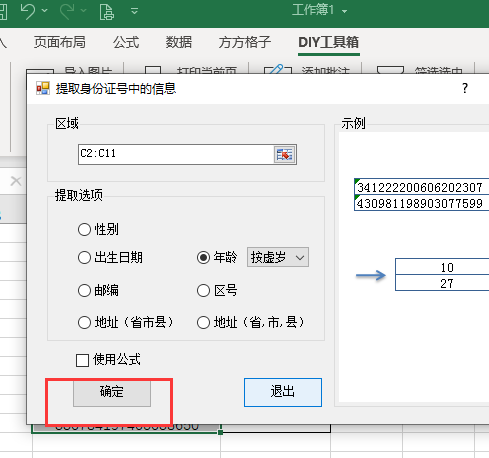Image resolution: width=489 pixels, height=458 pixels.
Task: Switch to the 页面布局 ribbon tab
Action: pyautogui.click(x=60, y=42)
